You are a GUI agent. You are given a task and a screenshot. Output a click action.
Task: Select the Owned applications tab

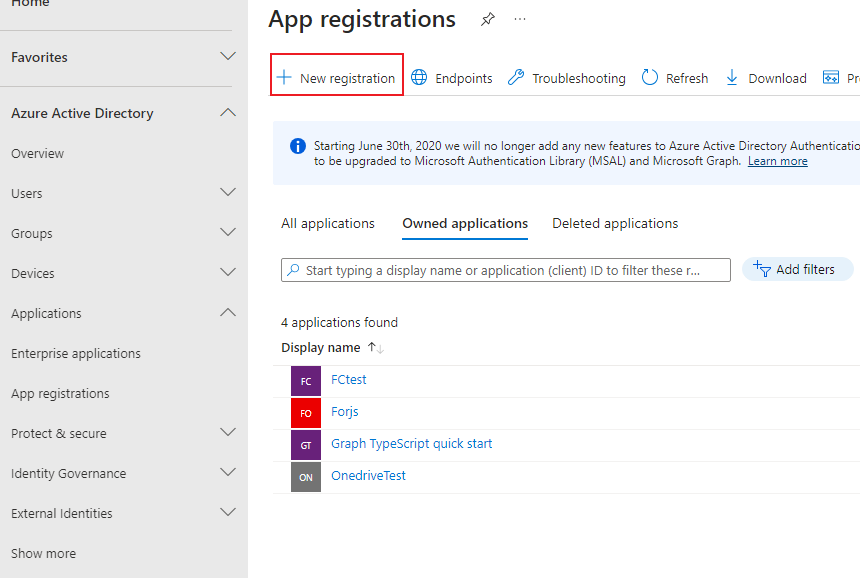point(465,223)
